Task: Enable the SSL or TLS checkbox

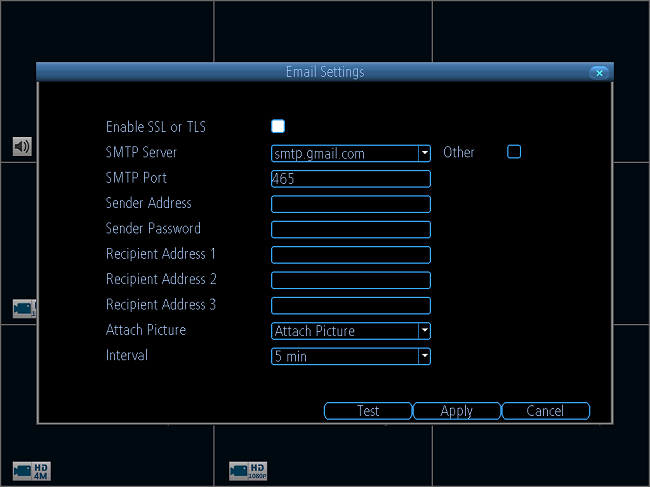Action: point(278,126)
